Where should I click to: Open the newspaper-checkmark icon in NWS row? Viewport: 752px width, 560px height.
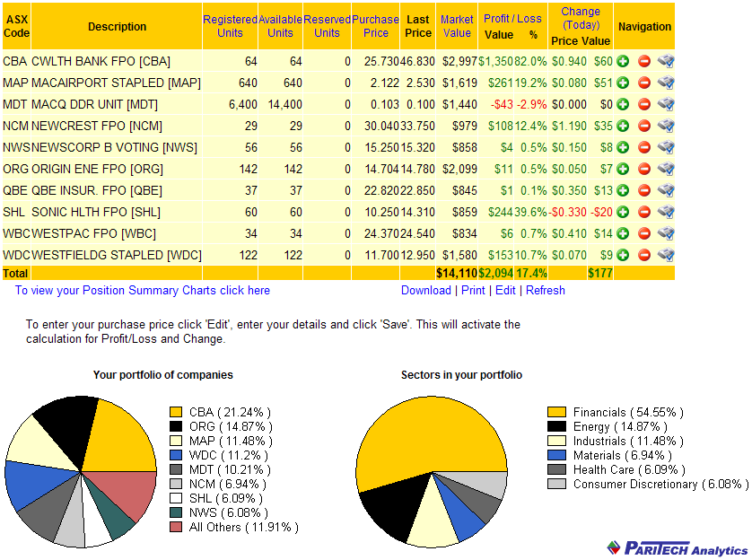[666, 148]
